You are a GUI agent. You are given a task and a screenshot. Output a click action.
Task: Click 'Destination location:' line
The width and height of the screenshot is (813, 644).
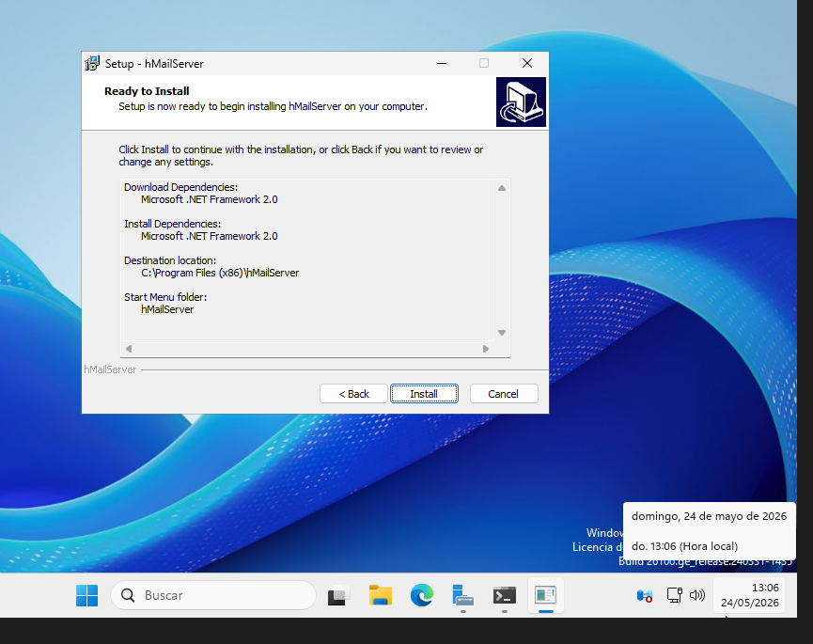(x=170, y=260)
